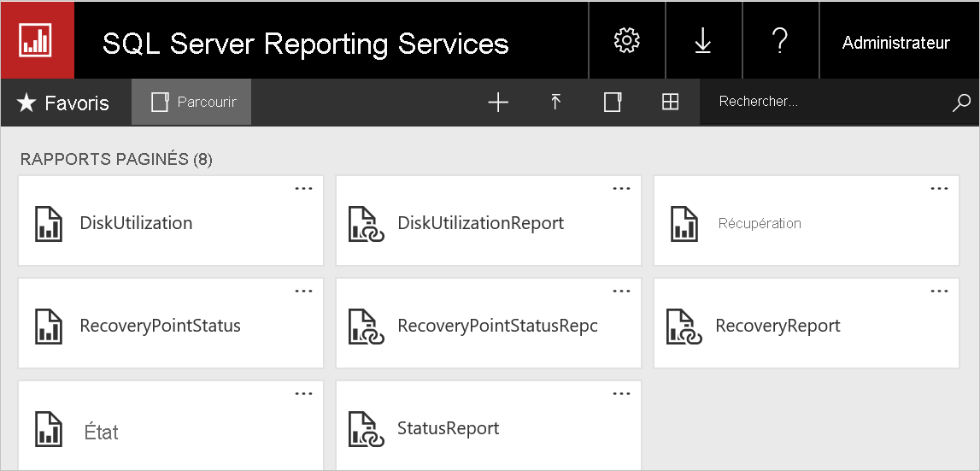Image resolution: width=980 pixels, height=471 pixels.
Task: Click the upload arrow icon
Action: click(555, 103)
